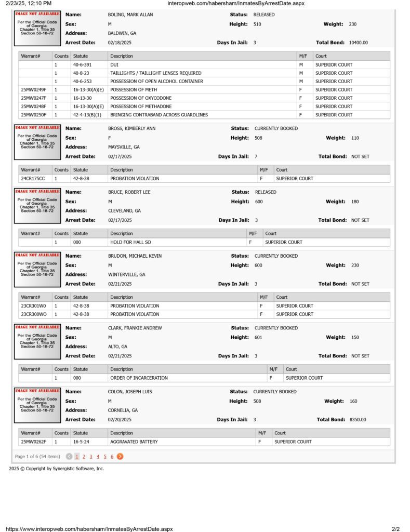This screenshot has height=532, width=410.
Task: Click Kimberly Ann Bross's photo placeholder
Action: [37, 142]
